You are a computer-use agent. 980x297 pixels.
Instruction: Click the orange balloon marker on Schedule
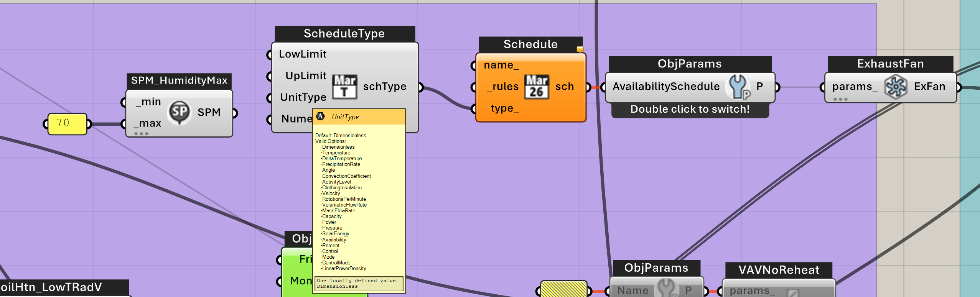point(580,49)
